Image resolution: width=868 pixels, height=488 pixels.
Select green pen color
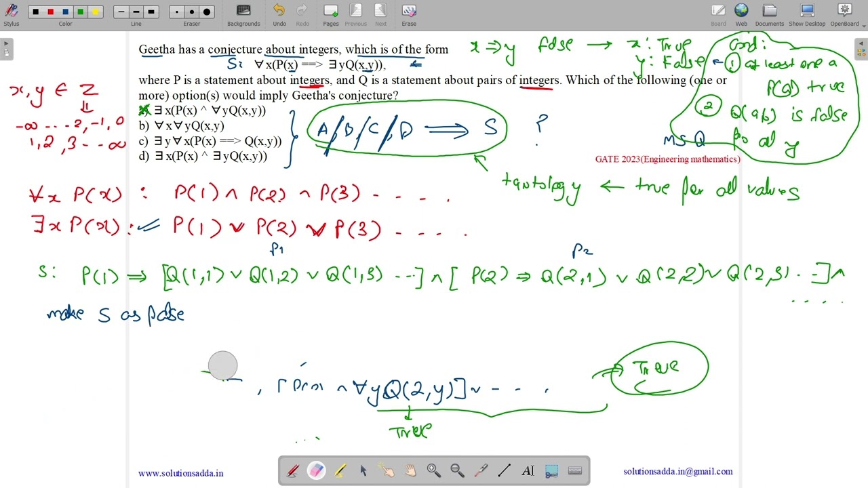pos(81,12)
